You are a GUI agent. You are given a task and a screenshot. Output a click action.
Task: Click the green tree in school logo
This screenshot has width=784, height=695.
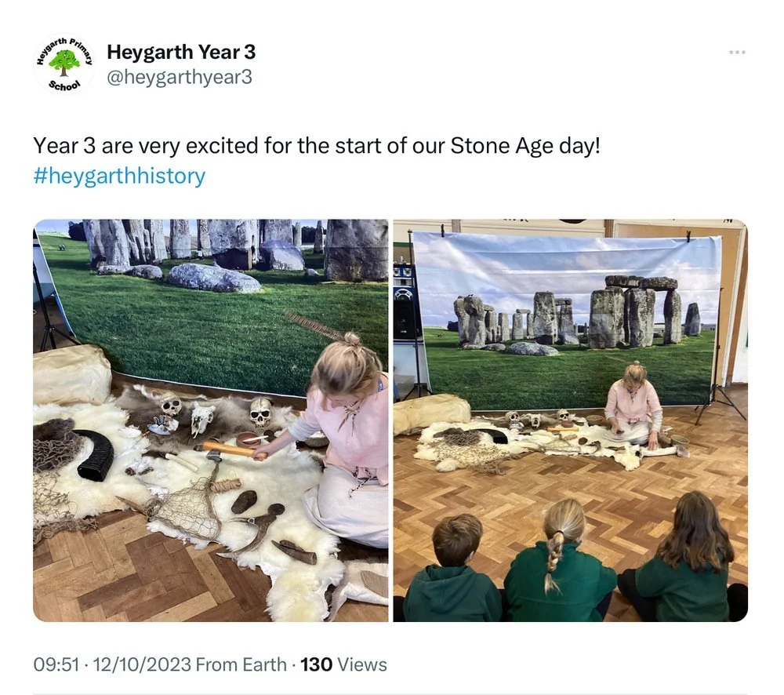pos(64,63)
